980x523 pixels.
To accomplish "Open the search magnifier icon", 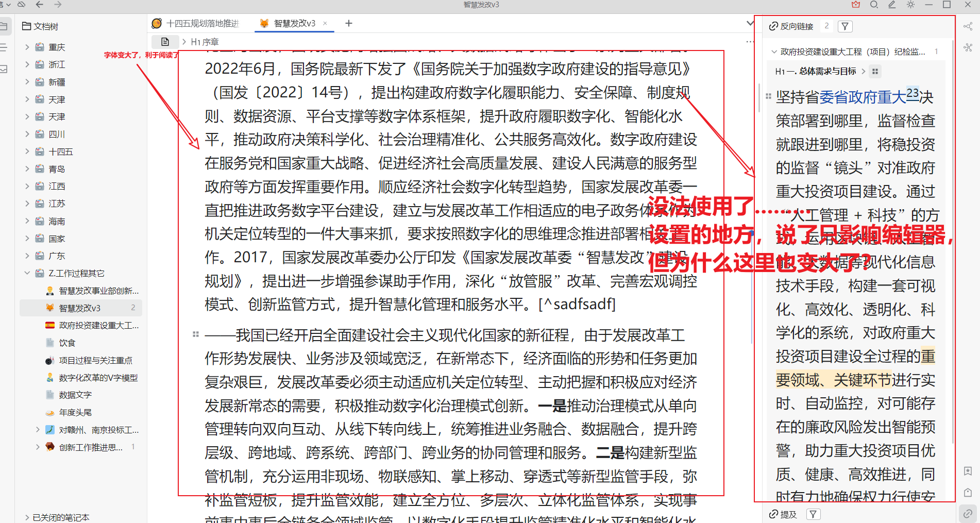I will (874, 5).
